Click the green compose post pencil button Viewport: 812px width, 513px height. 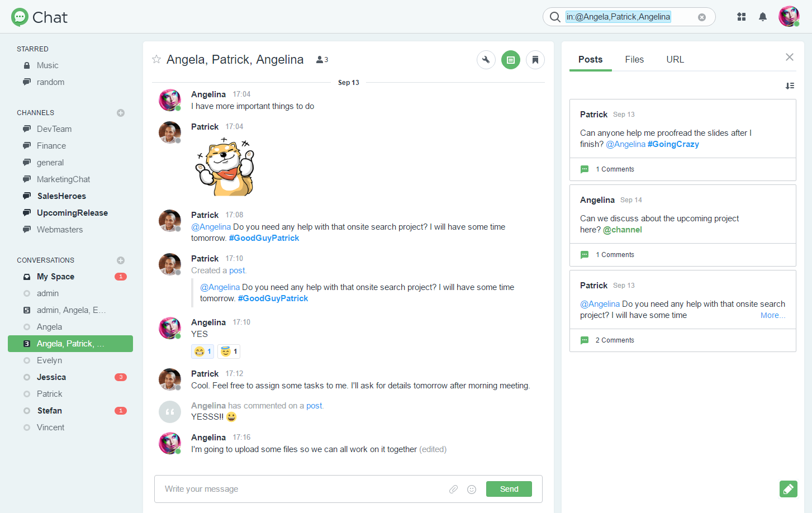(788, 489)
